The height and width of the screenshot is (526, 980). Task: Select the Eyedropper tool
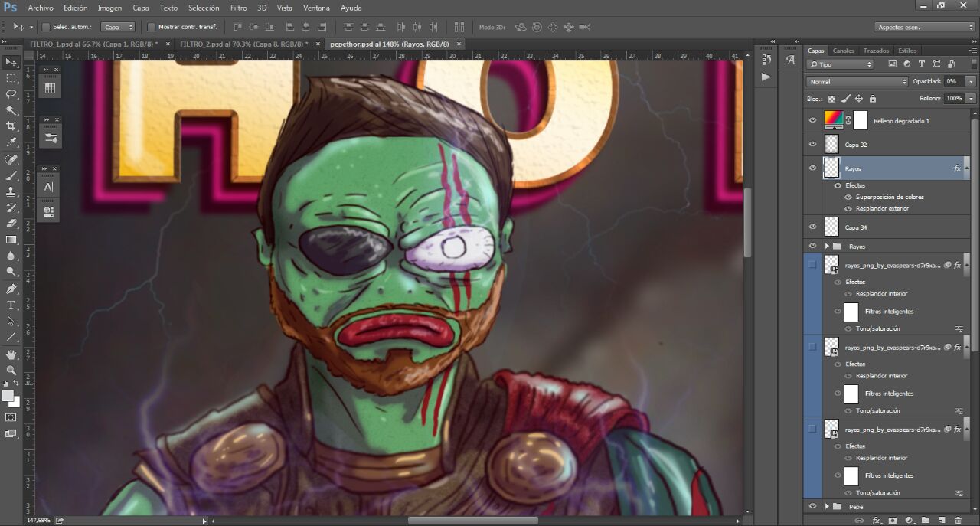(11, 142)
